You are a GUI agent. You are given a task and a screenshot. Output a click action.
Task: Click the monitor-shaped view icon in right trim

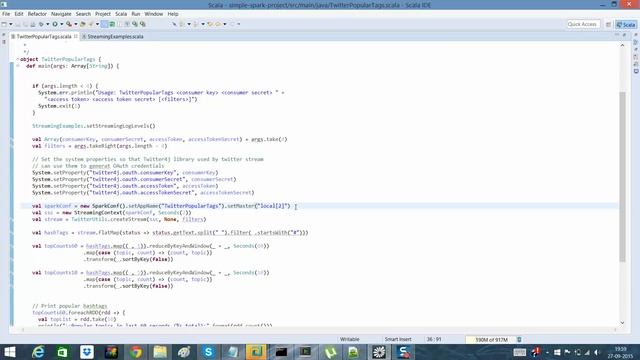coord(636,71)
